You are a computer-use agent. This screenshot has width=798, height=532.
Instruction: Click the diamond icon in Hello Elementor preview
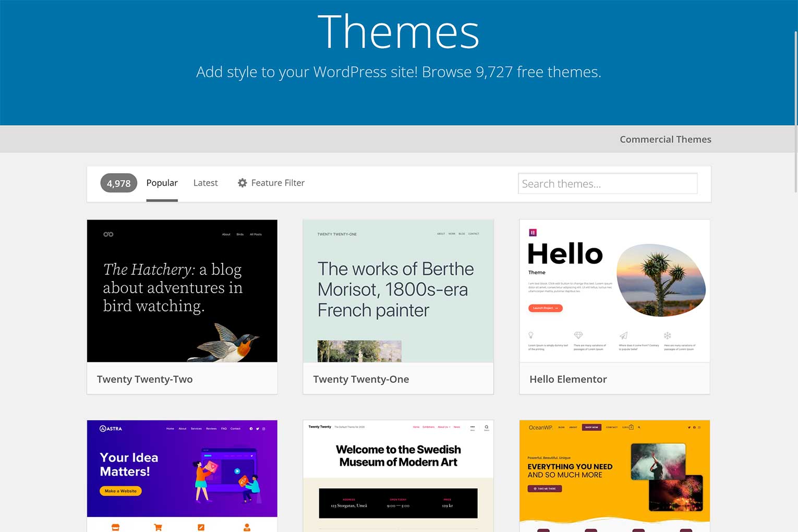(x=578, y=335)
